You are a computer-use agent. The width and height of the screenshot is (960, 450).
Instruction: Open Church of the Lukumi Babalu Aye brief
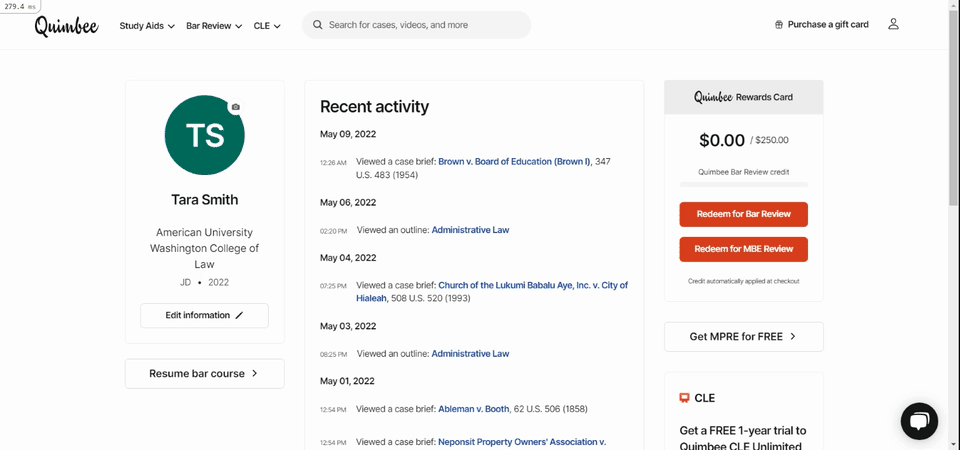coord(492,291)
